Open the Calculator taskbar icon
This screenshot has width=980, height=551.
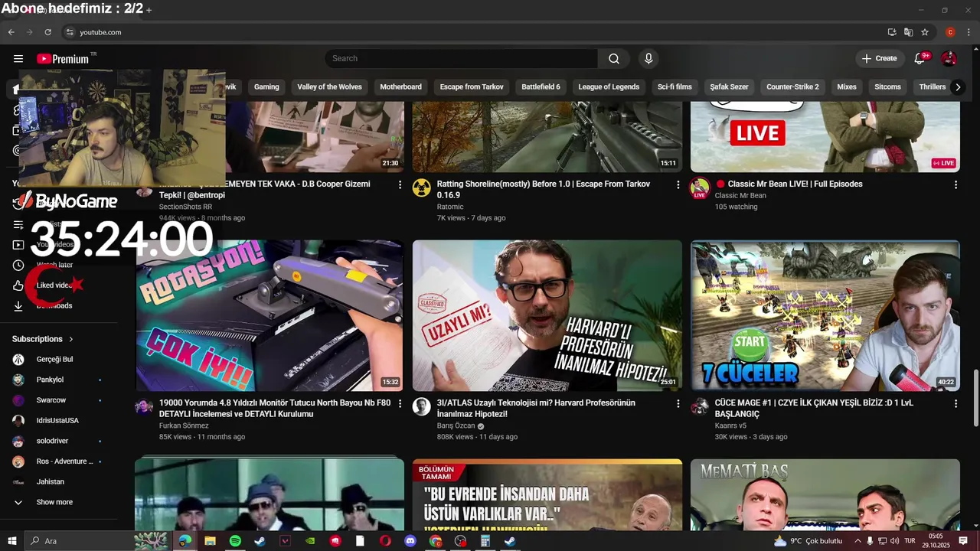pos(485,541)
